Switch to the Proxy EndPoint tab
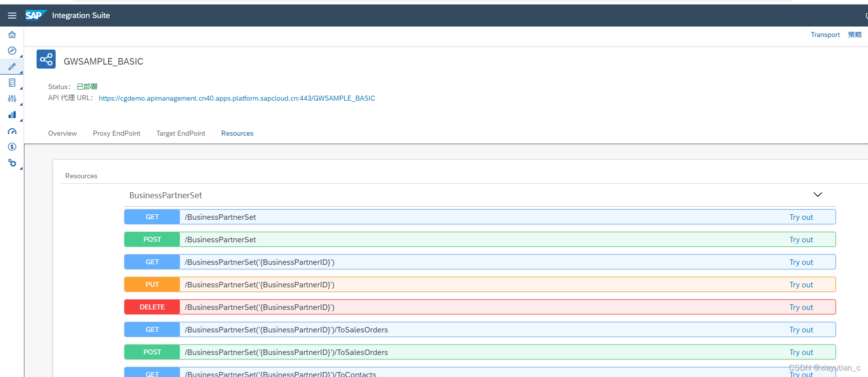868x377 pixels. point(116,133)
